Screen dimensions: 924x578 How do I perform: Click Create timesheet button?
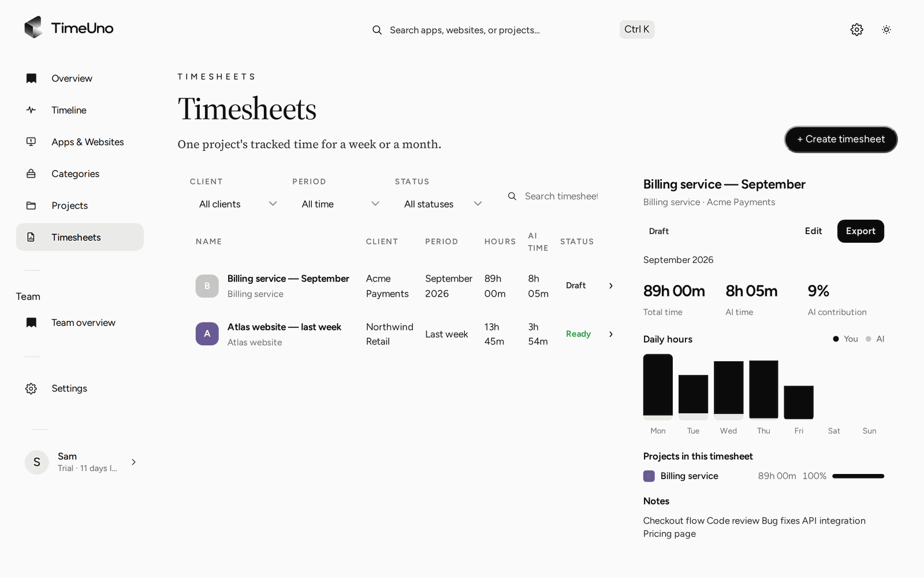(x=841, y=139)
